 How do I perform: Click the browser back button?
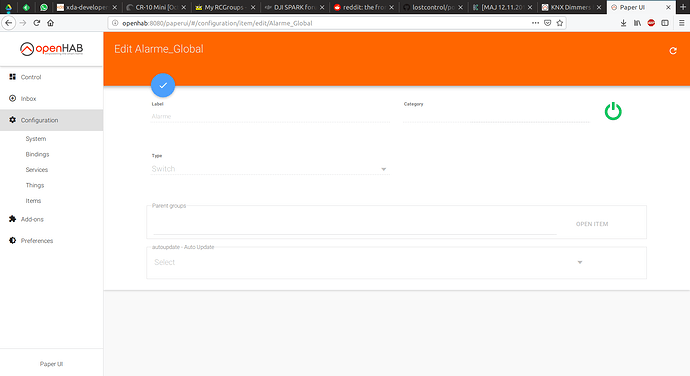[x=9, y=23]
